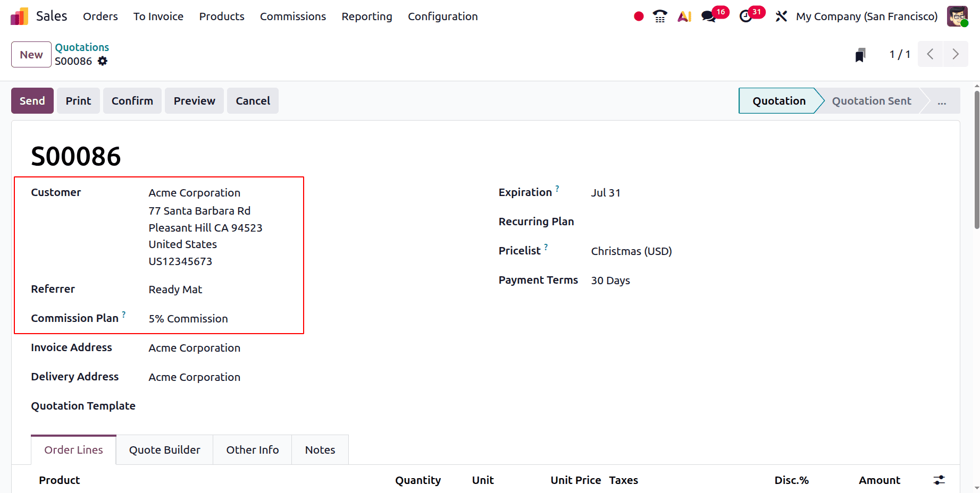Click the Quantity column header

point(418,480)
